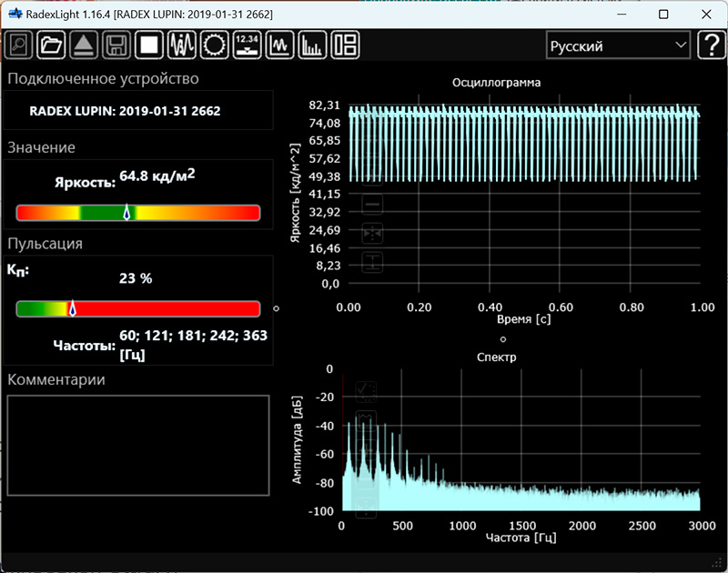Click the vertical range button on oscillogram
728x573 pixels.
pyautogui.click(x=372, y=263)
